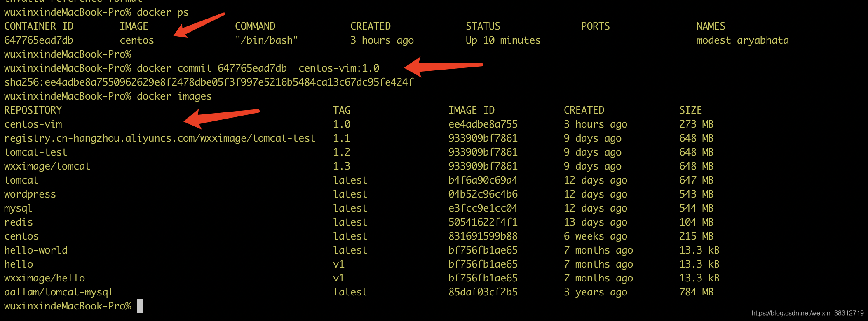This screenshot has width=868, height=321.
Task: Click the '6 weeks ago' created value
Action: (x=595, y=236)
